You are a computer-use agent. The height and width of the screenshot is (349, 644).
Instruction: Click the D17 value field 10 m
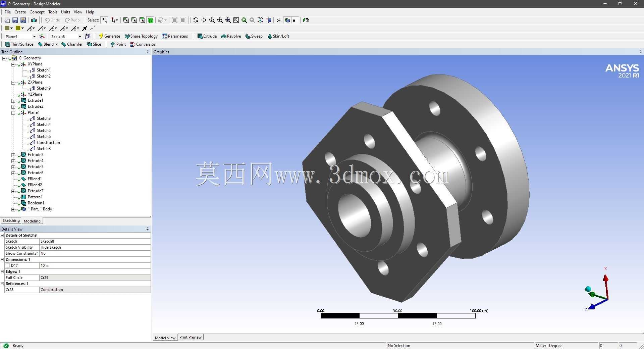95,265
